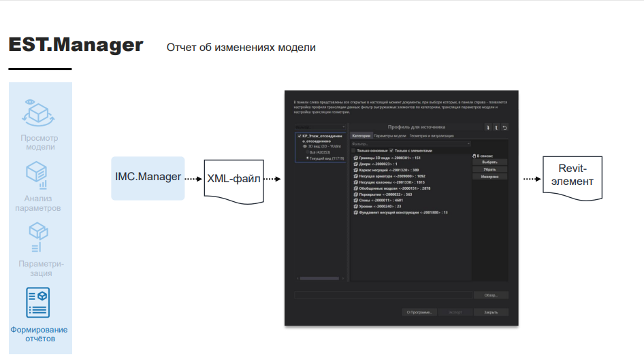Click the move-up arrow icon in profile header
The image size is (644, 359).
[x=496, y=128]
